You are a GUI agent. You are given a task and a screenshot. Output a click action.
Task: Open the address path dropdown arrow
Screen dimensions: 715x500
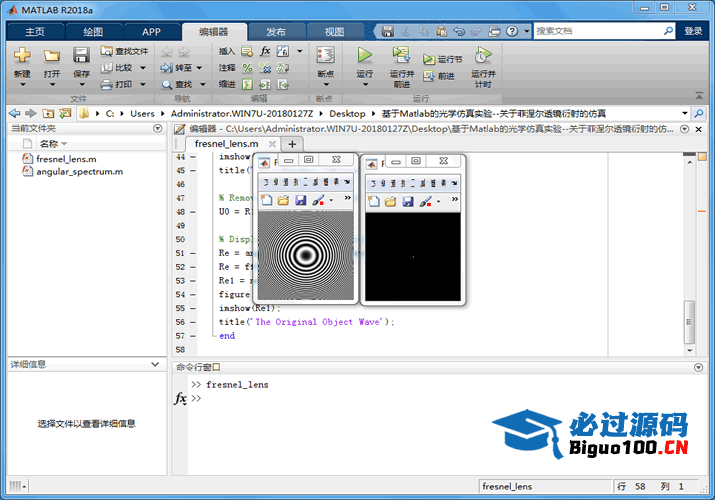click(684, 113)
